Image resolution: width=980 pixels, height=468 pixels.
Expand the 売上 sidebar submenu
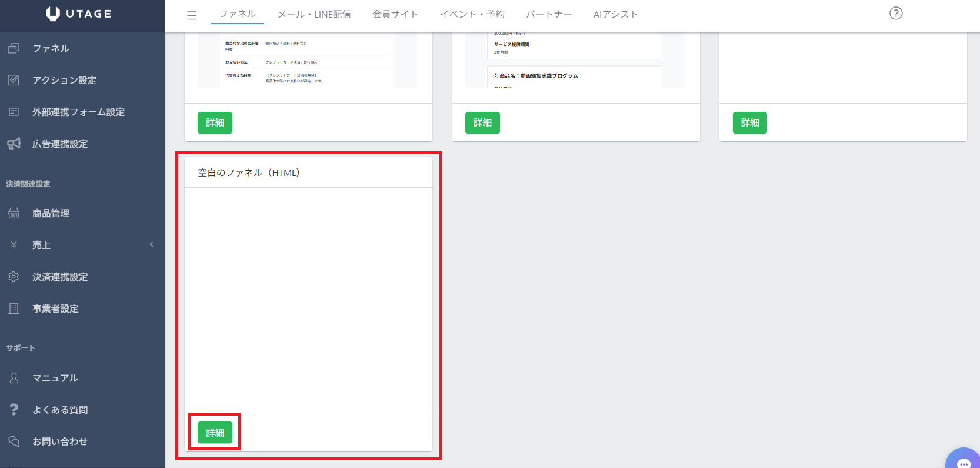pos(151,245)
